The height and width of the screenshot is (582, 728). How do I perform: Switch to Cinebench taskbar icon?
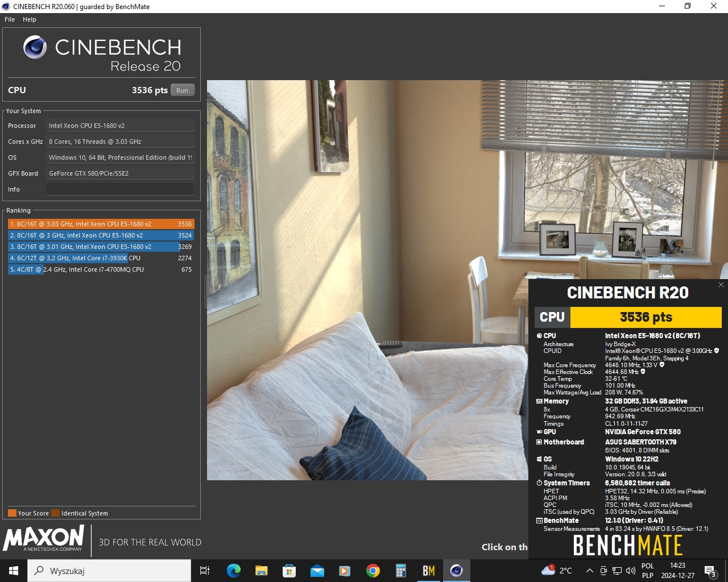(456, 571)
